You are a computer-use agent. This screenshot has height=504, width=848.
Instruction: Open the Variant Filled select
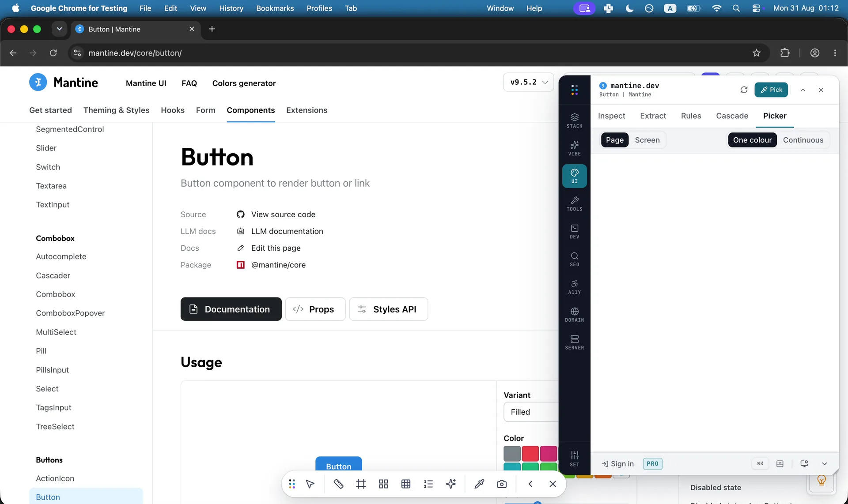(x=531, y=412)
